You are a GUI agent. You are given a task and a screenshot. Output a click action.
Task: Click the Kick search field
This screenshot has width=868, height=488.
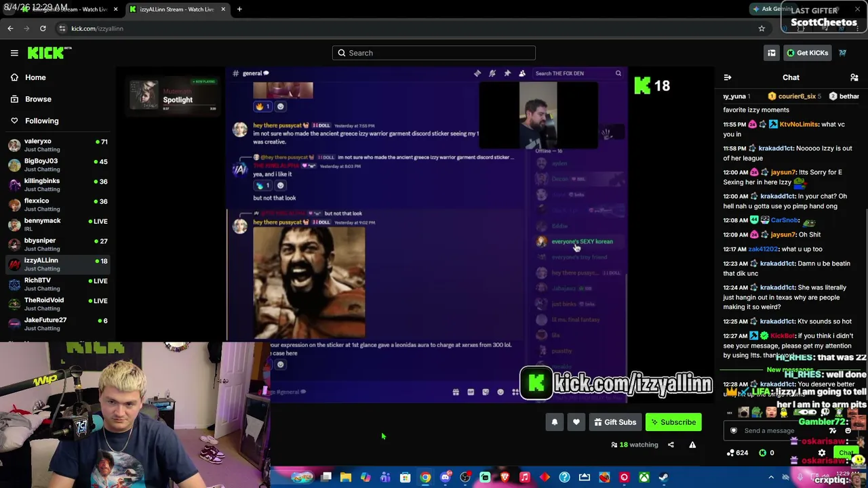tap(434, 53)
